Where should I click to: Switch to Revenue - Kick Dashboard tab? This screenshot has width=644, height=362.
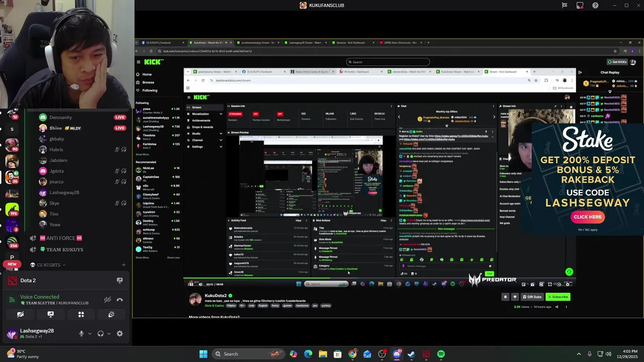353,43
